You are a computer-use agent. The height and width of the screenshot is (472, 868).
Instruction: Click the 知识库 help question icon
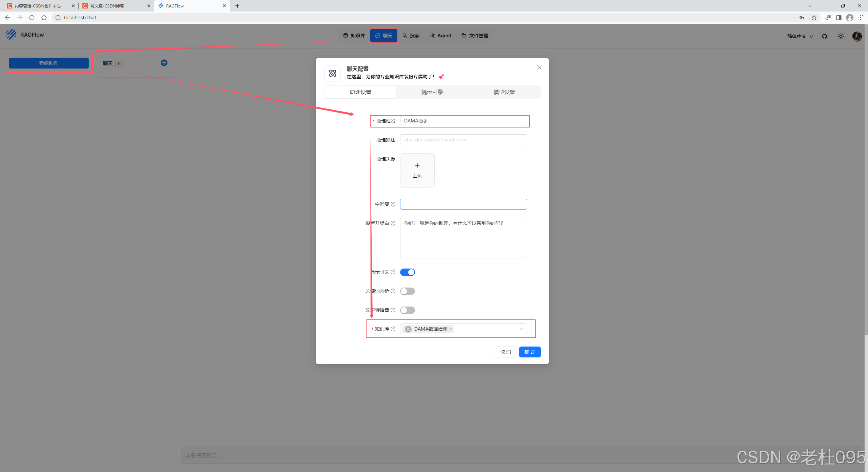(x=393, y=329)
